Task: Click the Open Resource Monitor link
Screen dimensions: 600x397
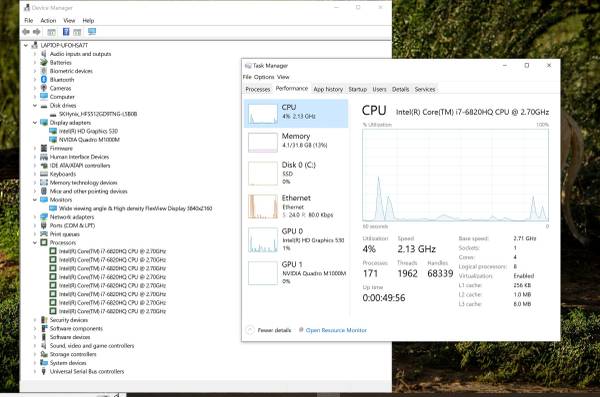Action: point(336,330)
